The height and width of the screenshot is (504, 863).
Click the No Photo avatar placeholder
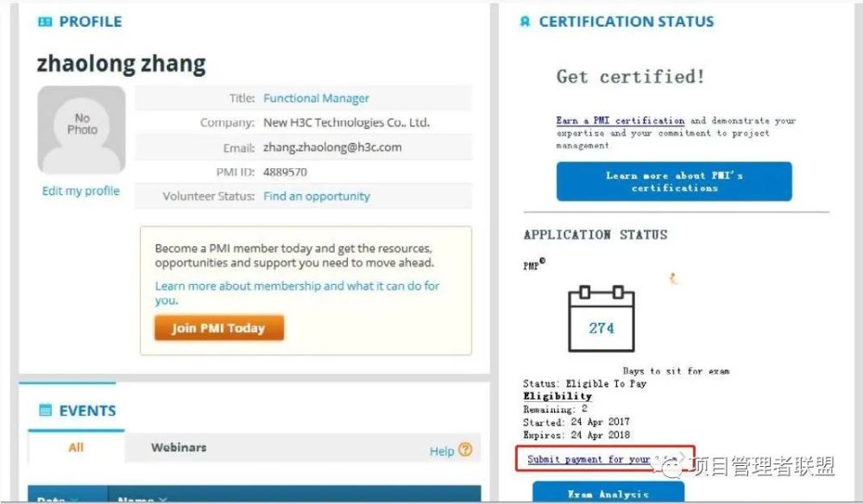coord(81,129)
